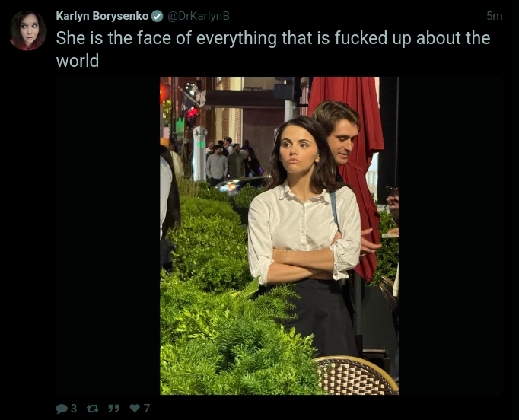Click the verified checkmark badge

[158, 16]
